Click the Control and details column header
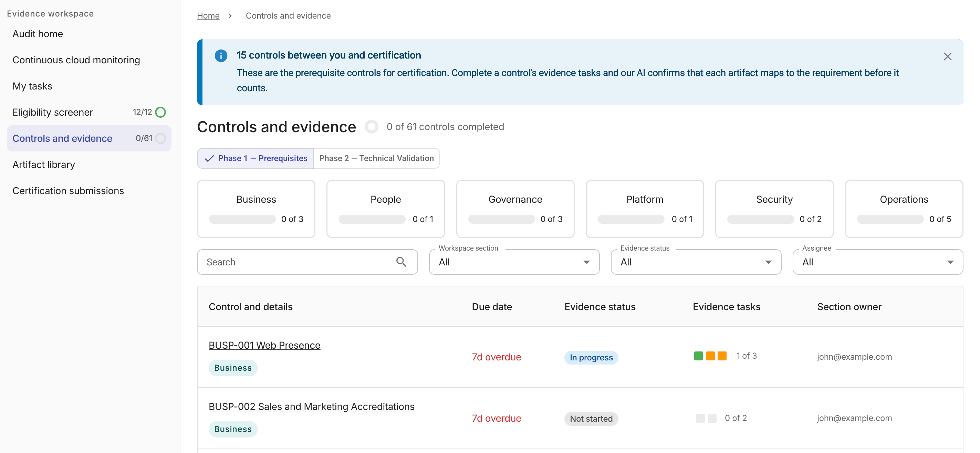Screen dimensions: 980x453 coord(250,307)
